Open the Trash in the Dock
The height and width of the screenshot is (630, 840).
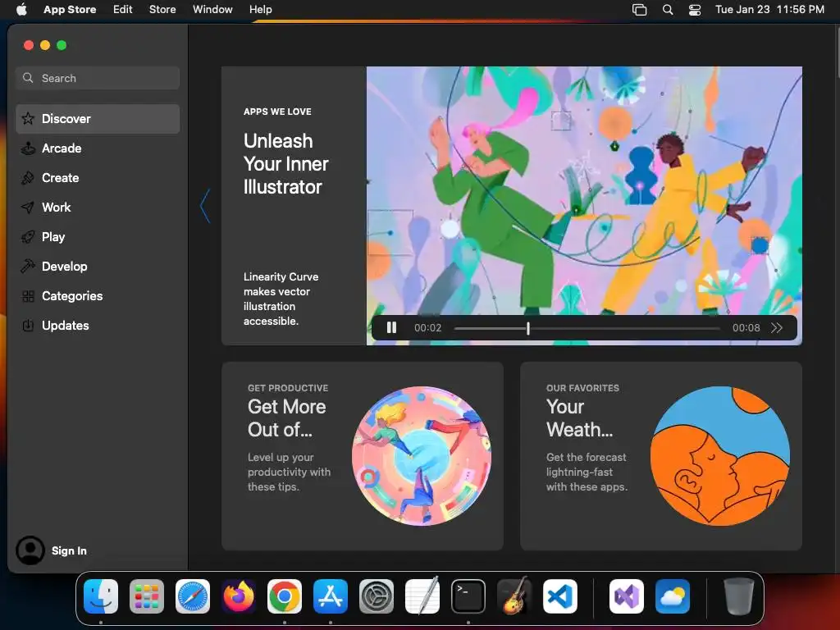pos(739,596)
